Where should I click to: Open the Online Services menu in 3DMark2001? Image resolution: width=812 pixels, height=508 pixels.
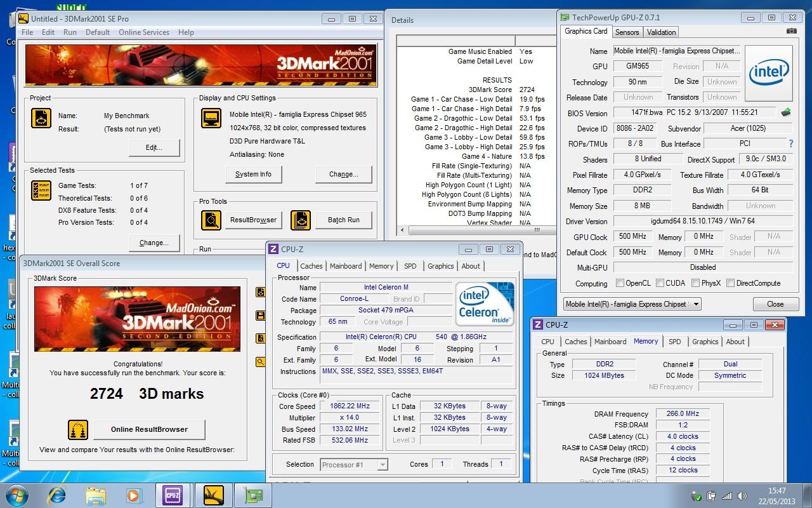[x=144, y=32]
